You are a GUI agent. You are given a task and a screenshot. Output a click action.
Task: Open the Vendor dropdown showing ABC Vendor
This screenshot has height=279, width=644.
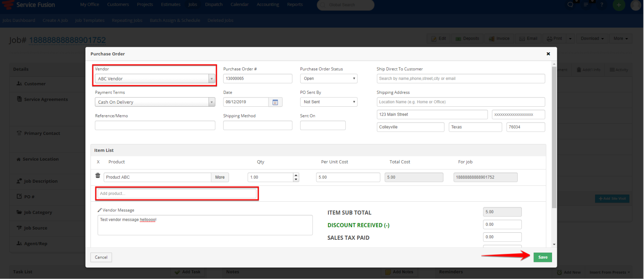155,79
